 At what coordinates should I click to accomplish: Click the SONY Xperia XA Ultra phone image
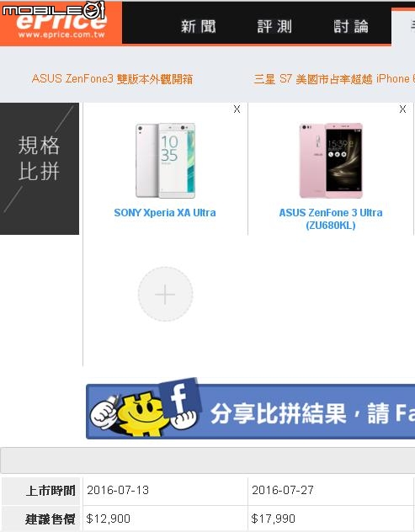(165, 161)
